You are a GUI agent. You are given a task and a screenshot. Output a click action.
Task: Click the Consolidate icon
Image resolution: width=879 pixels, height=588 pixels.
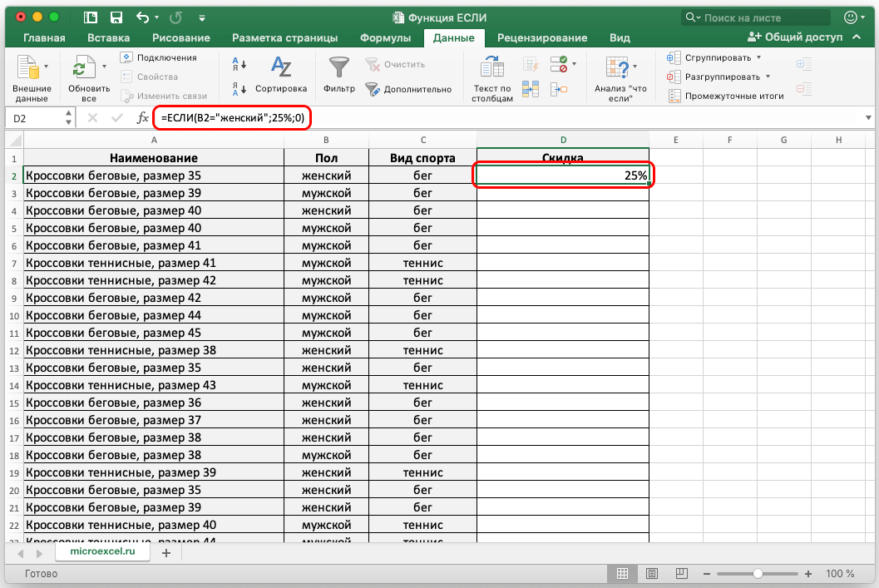[559, 88]
